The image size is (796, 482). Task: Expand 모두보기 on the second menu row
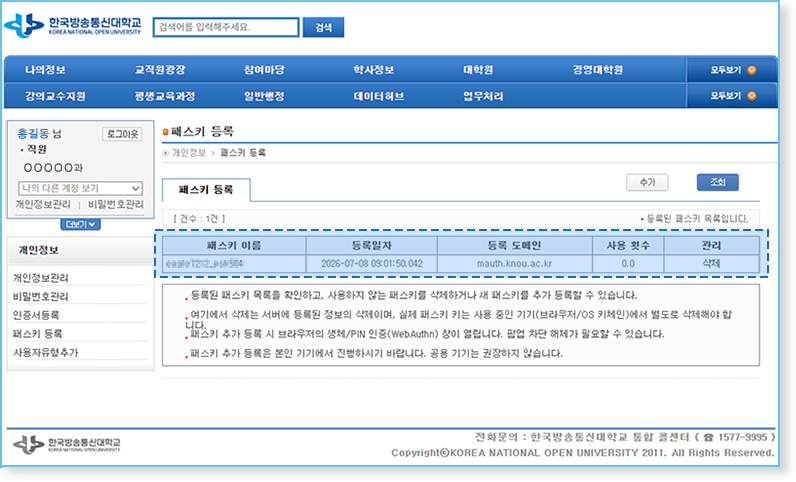point(733,96)
